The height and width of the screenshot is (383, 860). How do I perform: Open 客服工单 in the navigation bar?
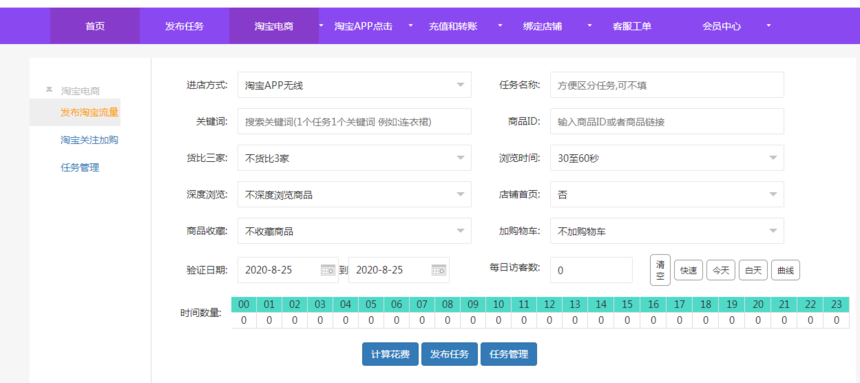(632, 26)
